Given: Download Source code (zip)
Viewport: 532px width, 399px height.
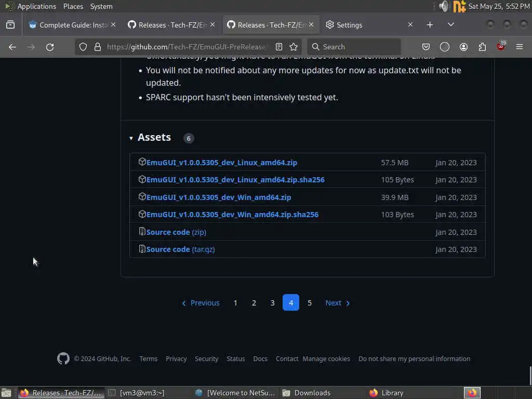Looking at the screenshot, I should [x=176, y=232].
